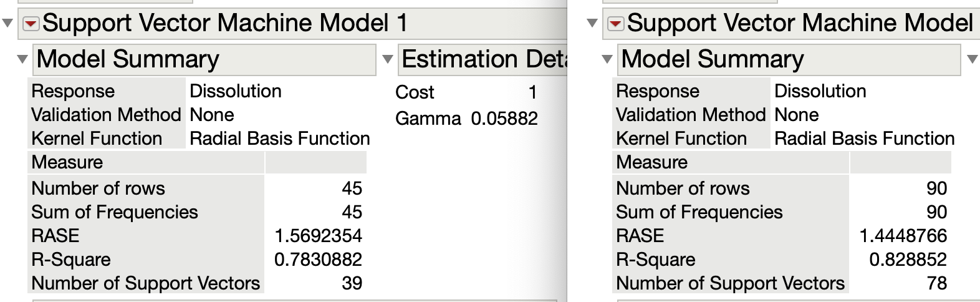Select the support vectors count 39
980x302 pixels.
(352, 283)
